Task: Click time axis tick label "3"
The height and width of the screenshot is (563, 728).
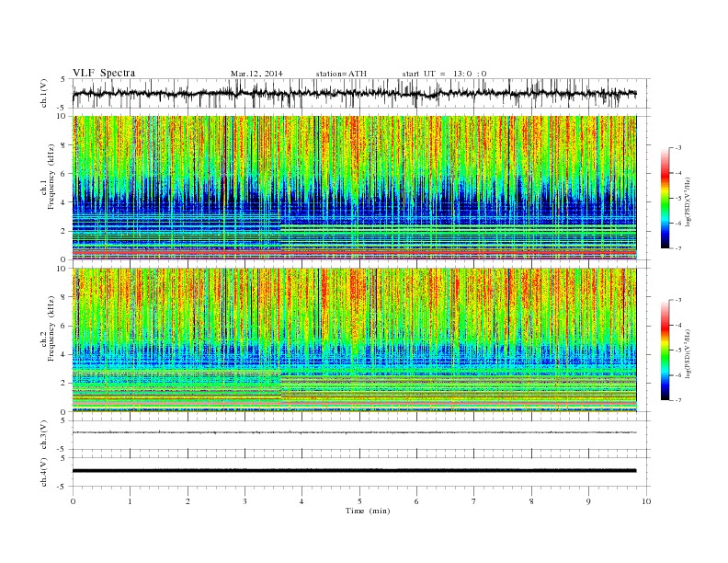Action: 245,501
